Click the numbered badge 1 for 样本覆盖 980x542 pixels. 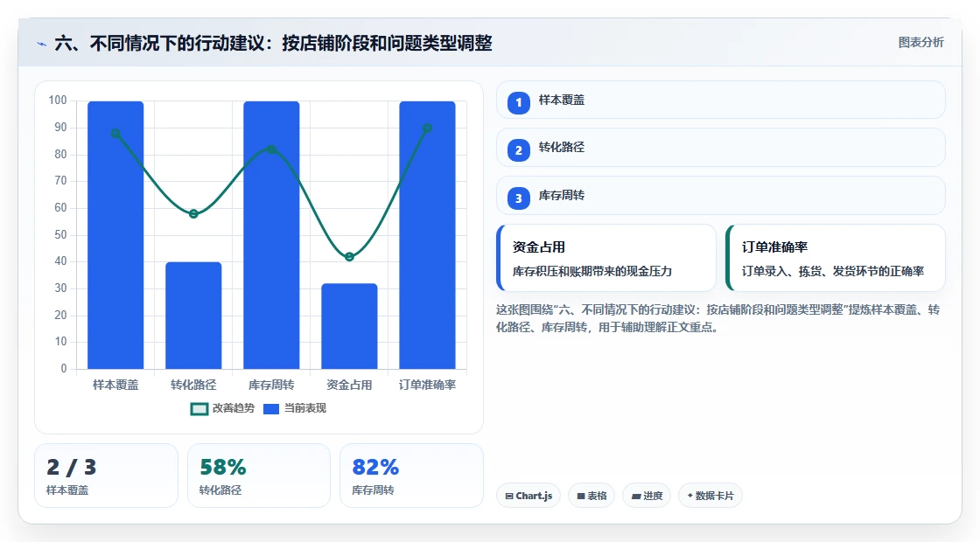(x=519, y=102)
